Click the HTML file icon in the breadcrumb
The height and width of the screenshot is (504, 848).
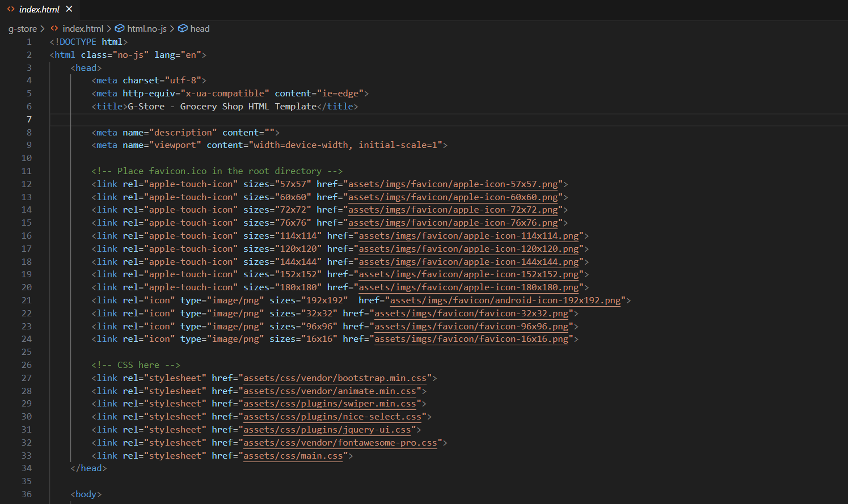54,28
